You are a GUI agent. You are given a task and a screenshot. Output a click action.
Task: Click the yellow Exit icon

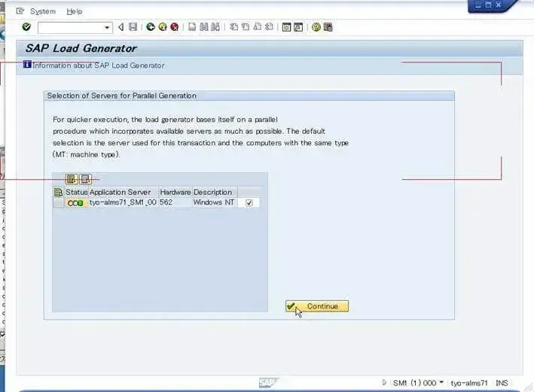(x=163, y=27)
